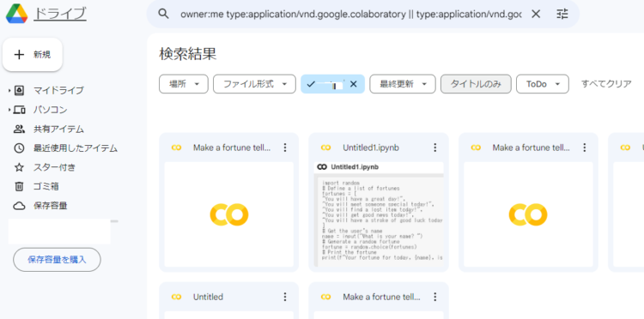Open the ToDo filter dropdown
The width and height of the screenshot is (644, 319).
click(x=543, y=84)
